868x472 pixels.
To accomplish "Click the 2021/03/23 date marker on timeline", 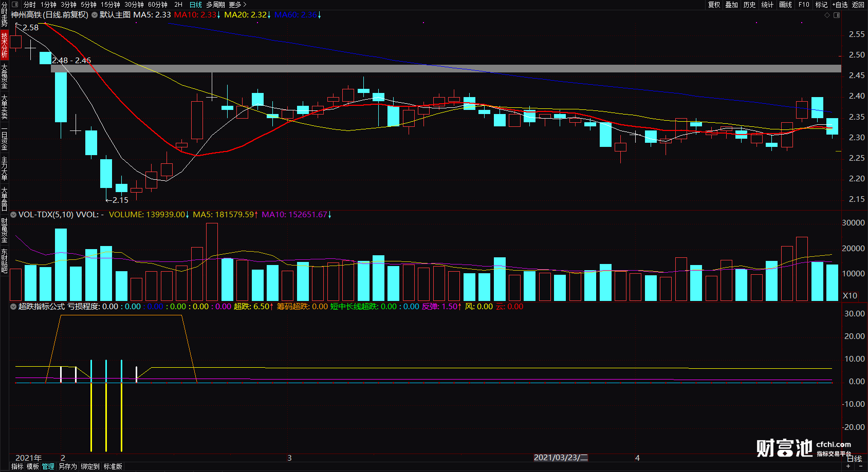I will coord(561,458).
